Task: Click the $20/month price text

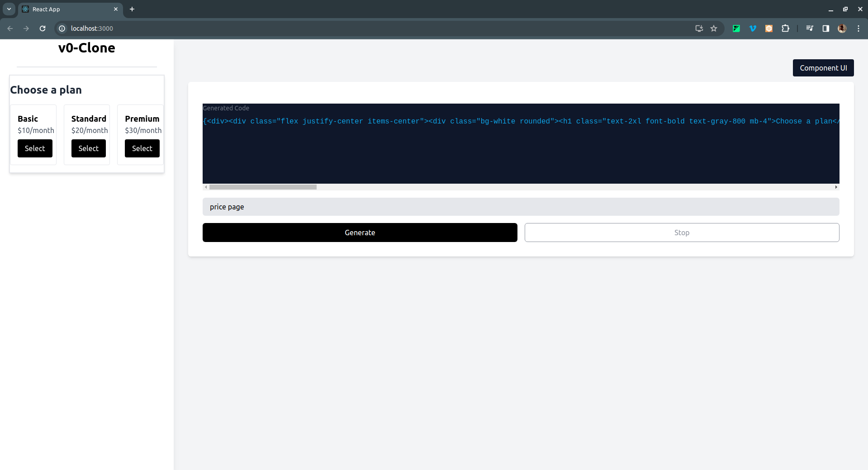Action: pos(90,130)
